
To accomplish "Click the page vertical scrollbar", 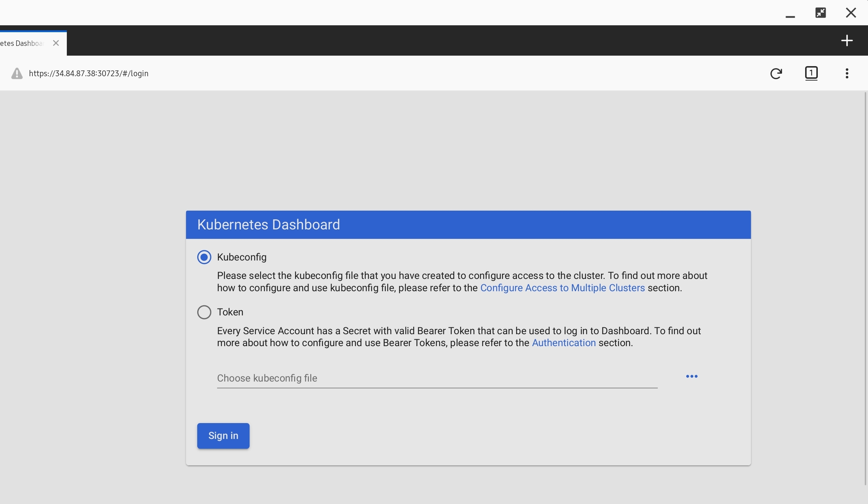I will (x=865, y=289).
